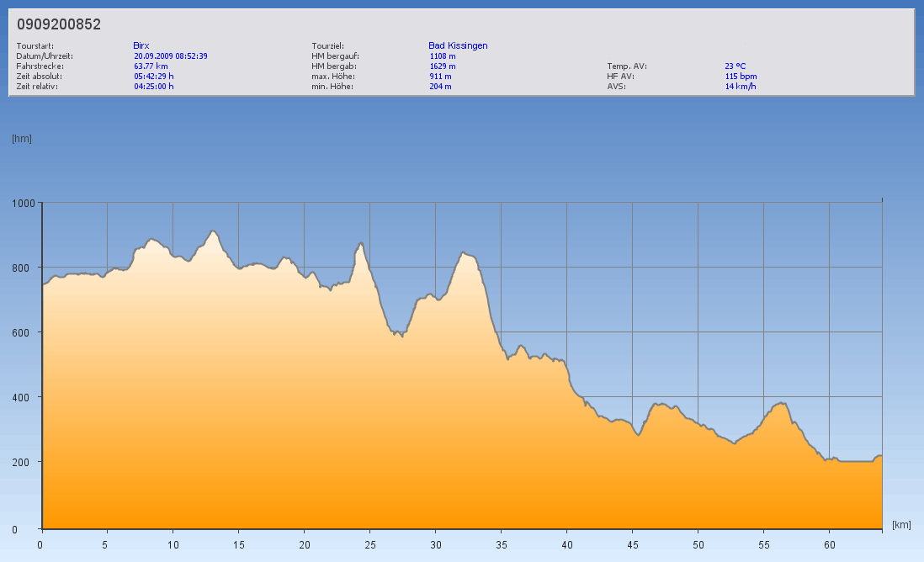Viewport: 924px width, 562px height.
Task: Click the [hm] y-axis unit label
Action: click(x=22, y=139)
